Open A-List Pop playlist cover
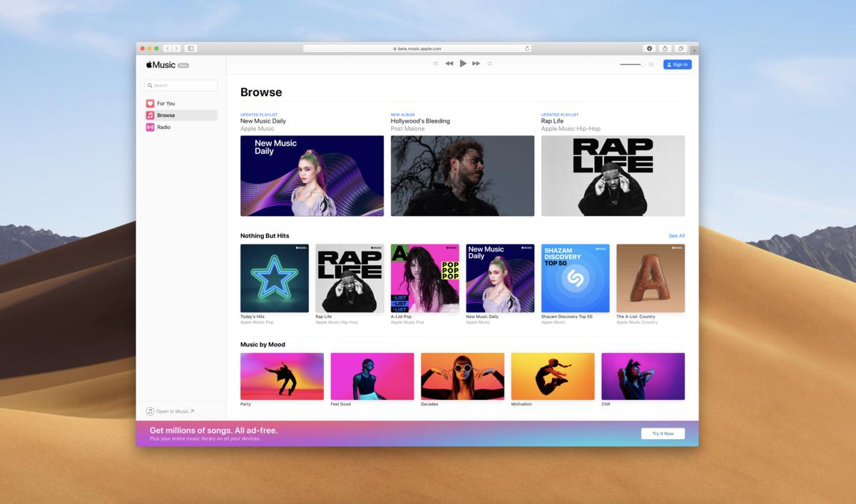The width and height of the screenshot is (856, 504). point(425,278)
